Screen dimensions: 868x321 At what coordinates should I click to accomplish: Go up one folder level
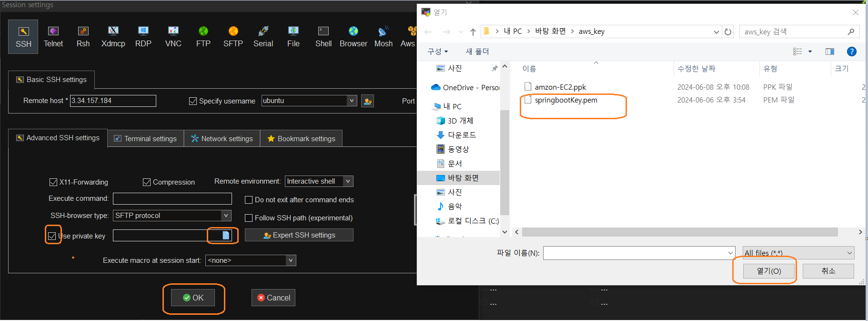[473, 32]
